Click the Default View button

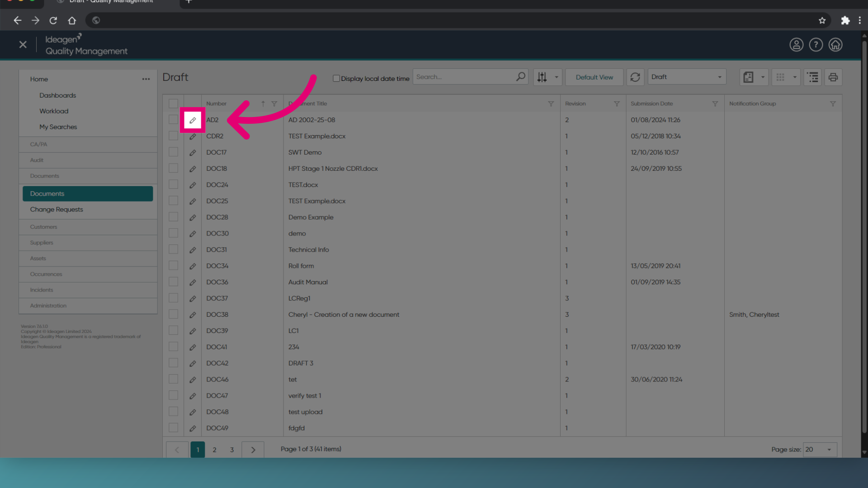(x=594, y=77)
